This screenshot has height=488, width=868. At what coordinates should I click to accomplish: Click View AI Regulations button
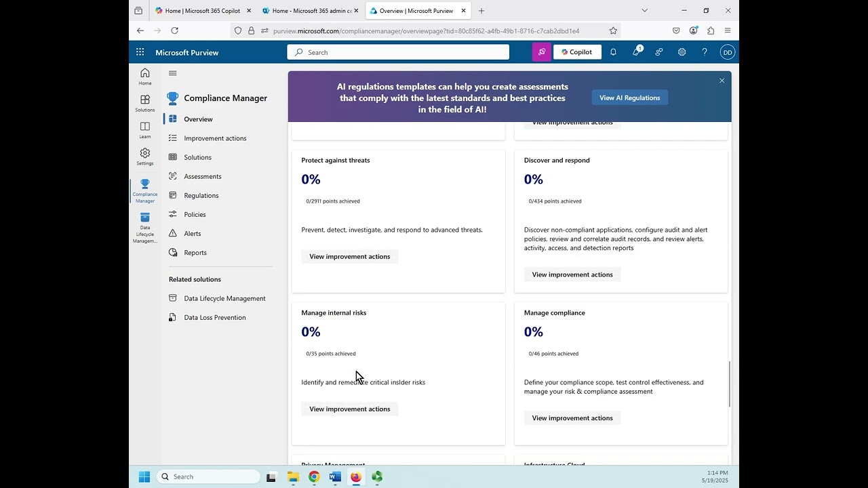[629, 98]
